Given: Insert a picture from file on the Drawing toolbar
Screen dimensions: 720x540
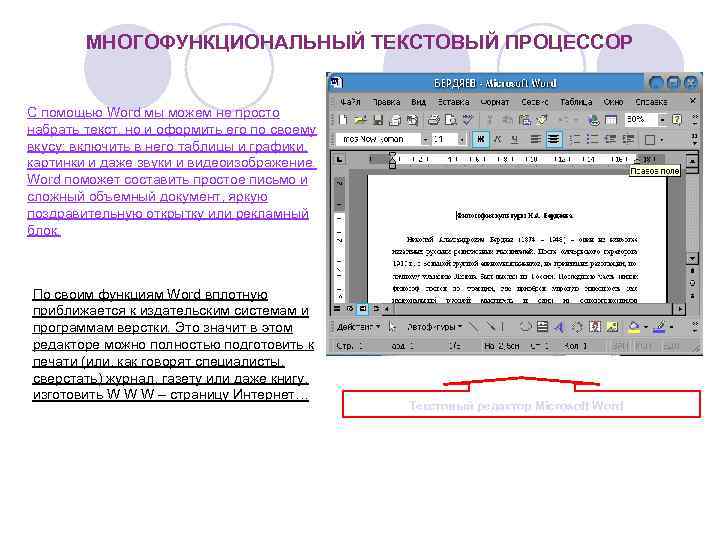Looking at the screenshot, I should pyautogui.click(x=612, y=326).
